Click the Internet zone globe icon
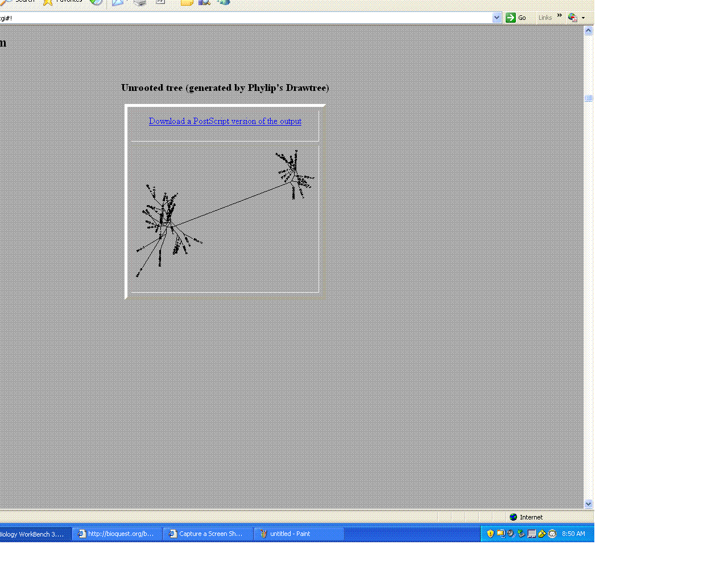The image size is (728, 582). click(513, 517)
